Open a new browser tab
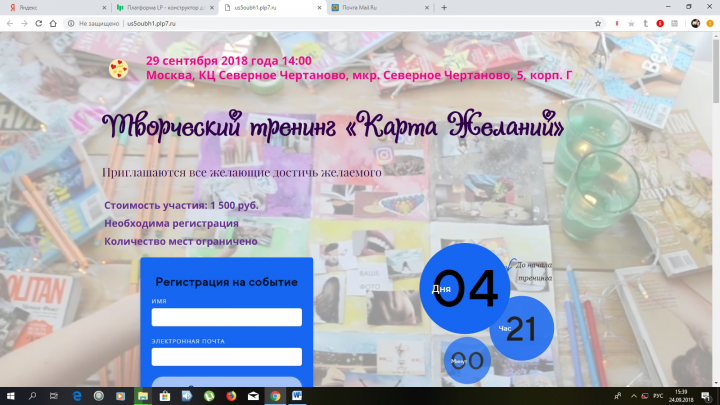 [x=444, y=8]
